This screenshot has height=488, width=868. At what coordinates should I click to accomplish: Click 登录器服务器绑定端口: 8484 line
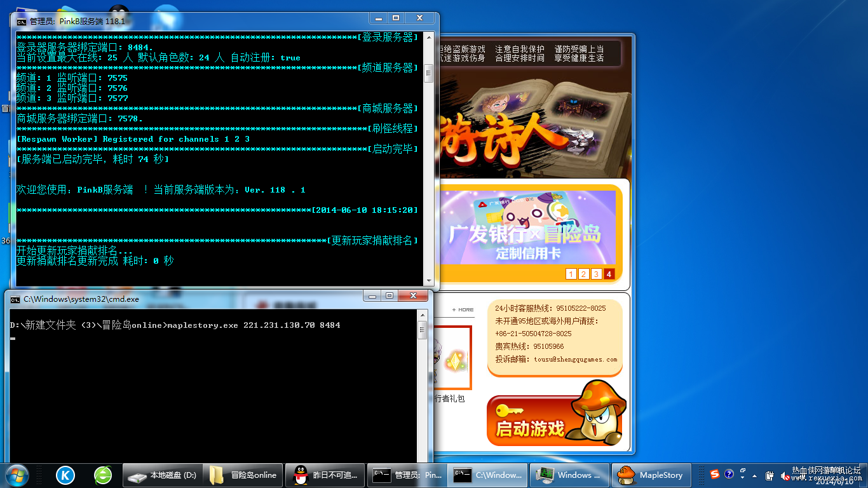point(85,48)
